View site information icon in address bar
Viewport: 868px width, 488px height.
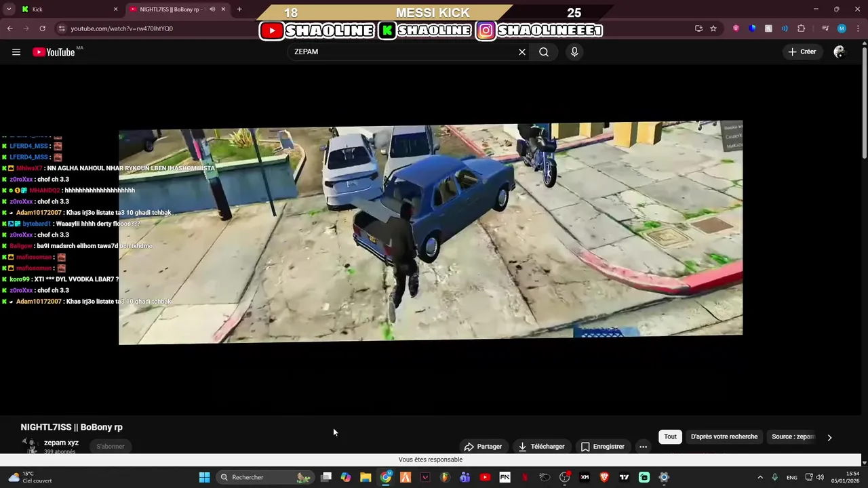click(x=62, y=28)
